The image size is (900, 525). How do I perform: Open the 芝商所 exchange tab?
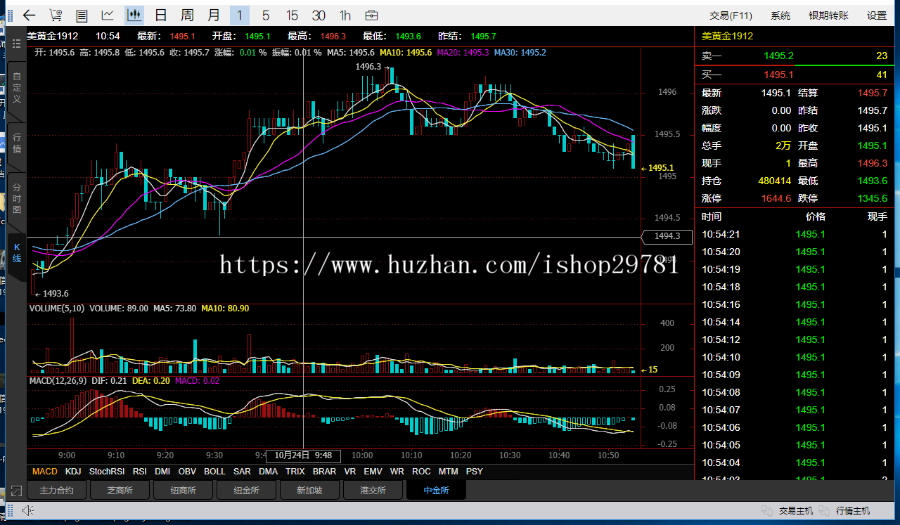pyautogui.click(x=119, y=491)
